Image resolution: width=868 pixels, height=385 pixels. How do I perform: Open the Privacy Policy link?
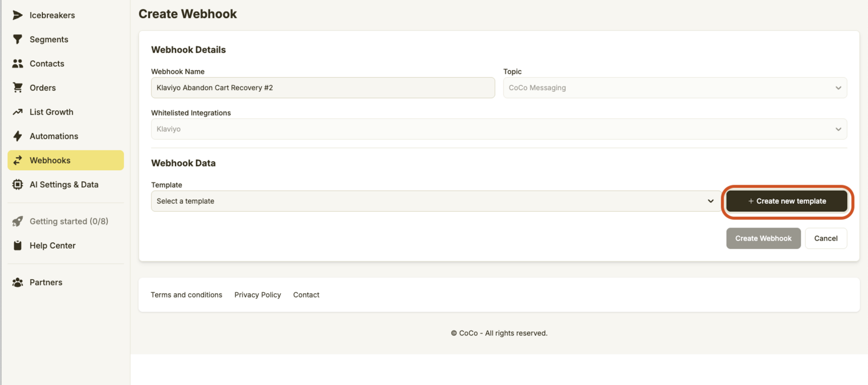pos(258,295)
